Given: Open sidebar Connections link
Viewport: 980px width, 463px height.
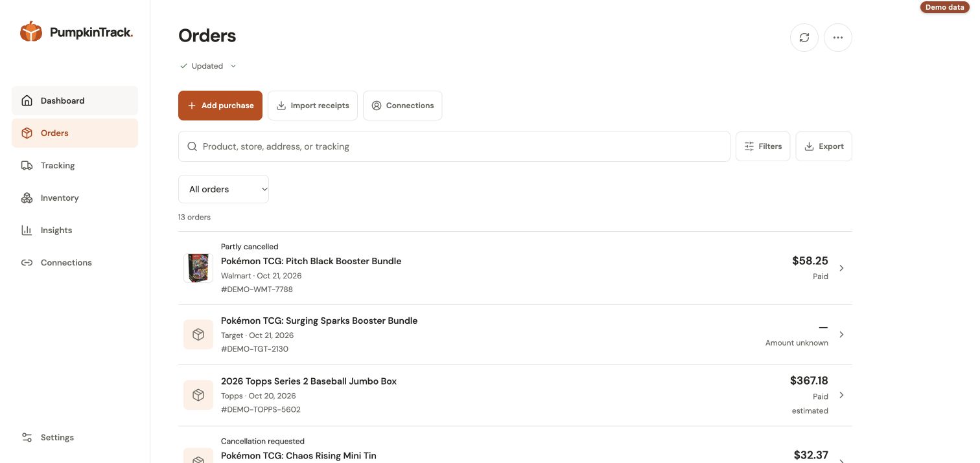Looking at the screenshot, I should click(75, 262).
